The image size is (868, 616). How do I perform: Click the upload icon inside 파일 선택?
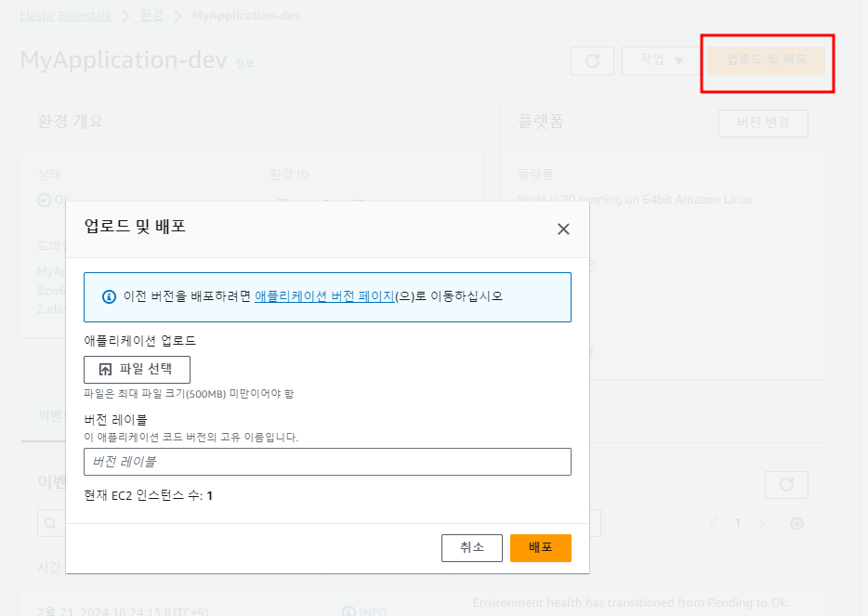click(x=105, y=370)
